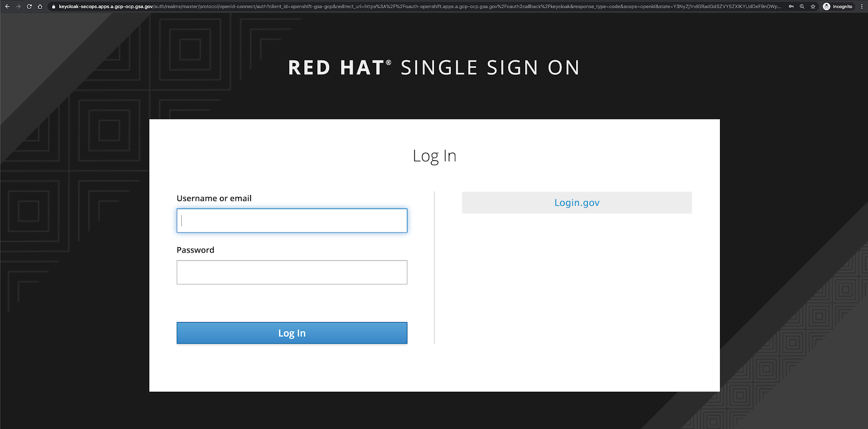The height and width of the screenshot is (429, 868).
Task: Click the "Username or email" label
Action: coord(214,198)
